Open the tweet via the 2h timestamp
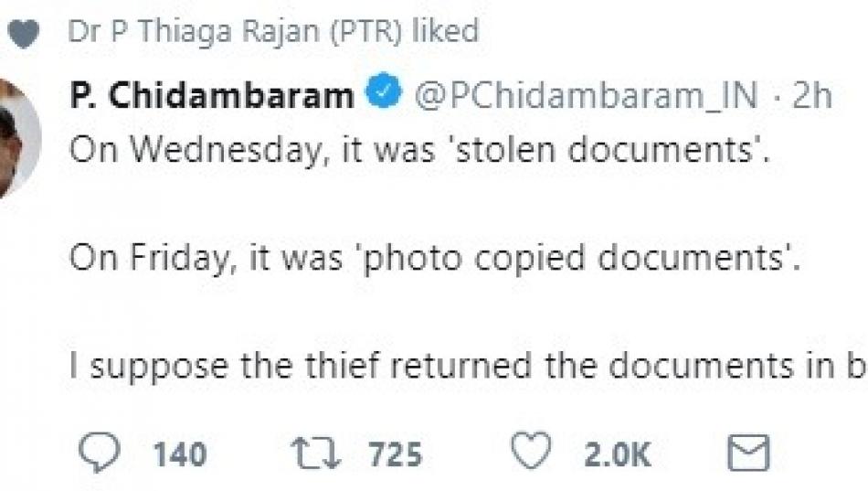 click(811, 95)
